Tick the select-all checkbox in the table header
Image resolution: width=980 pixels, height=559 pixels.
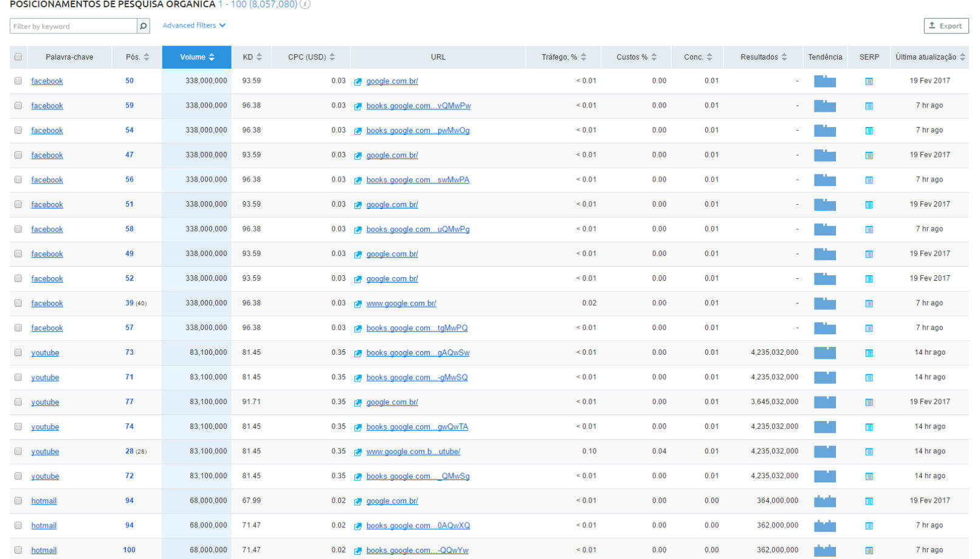18,57
